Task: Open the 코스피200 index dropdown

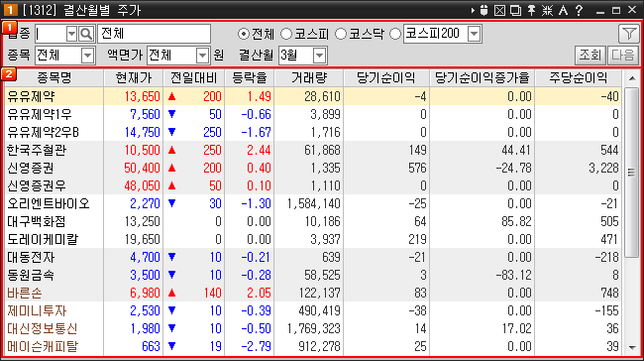Action: point(474,34)
